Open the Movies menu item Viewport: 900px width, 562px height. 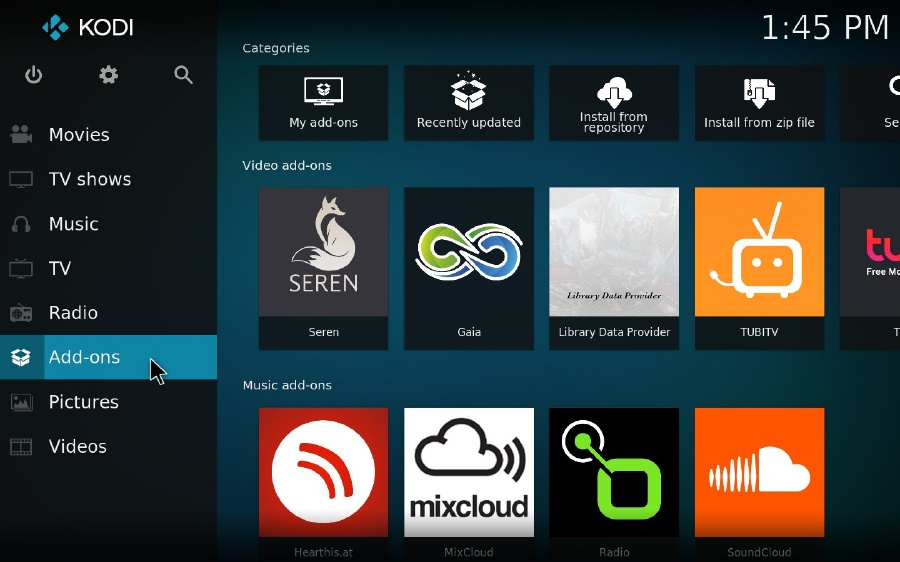pos(108,134)
